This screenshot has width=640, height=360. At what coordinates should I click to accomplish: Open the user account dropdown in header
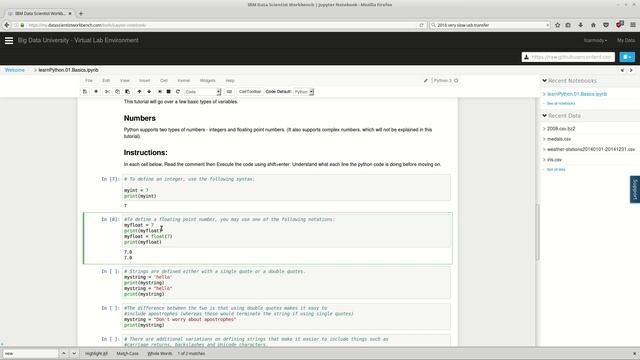pos(595,40)
